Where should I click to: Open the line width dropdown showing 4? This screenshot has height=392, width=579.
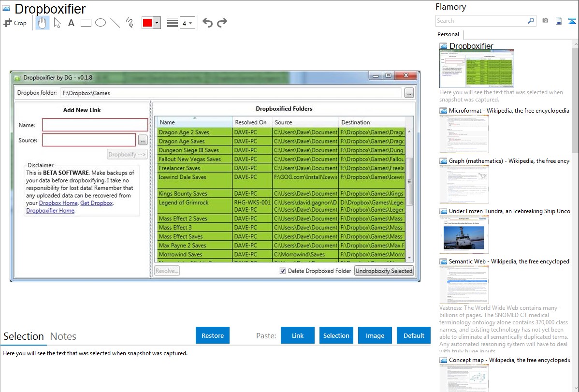pyautogui.click(x=187, y=23)
